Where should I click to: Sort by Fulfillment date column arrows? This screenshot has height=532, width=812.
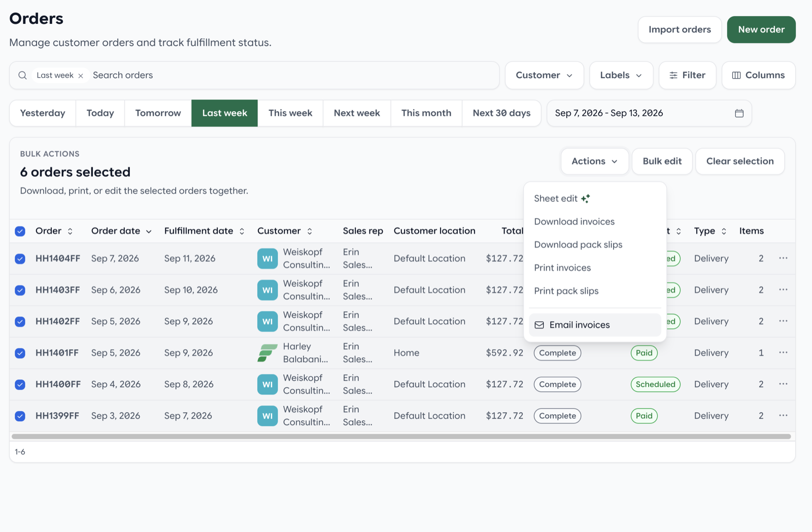(242, 231)
